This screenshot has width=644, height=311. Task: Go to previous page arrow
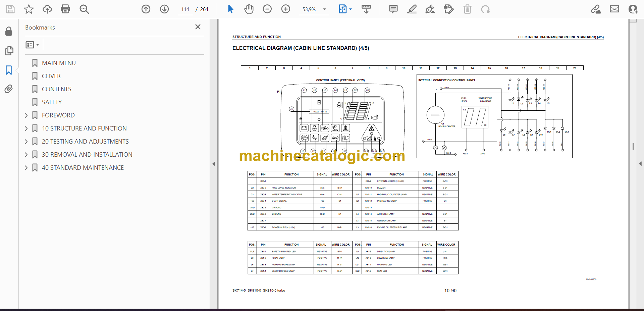click(146, 9)
